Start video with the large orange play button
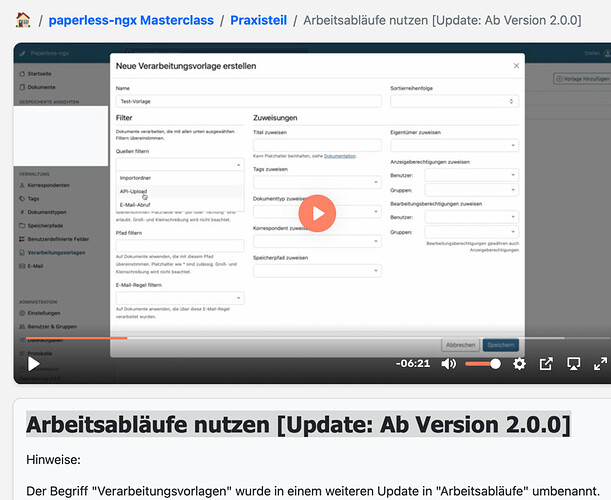The image size is (611, 500). click(x=317, y=213)
